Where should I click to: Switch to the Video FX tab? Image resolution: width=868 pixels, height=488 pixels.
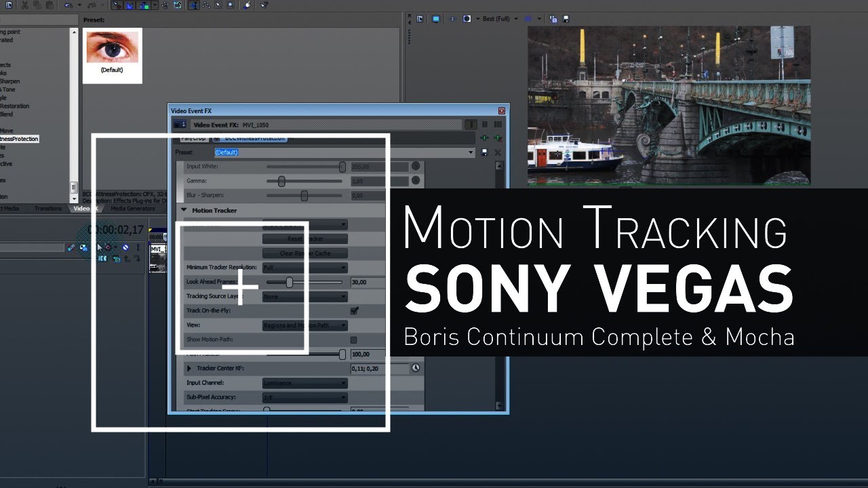click(x=86, y=209)
